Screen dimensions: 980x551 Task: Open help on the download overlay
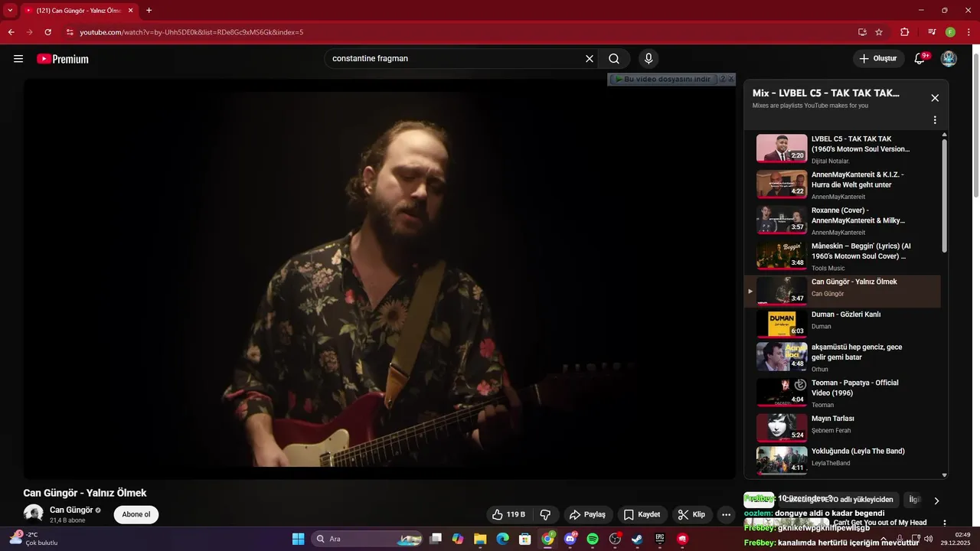722,79
